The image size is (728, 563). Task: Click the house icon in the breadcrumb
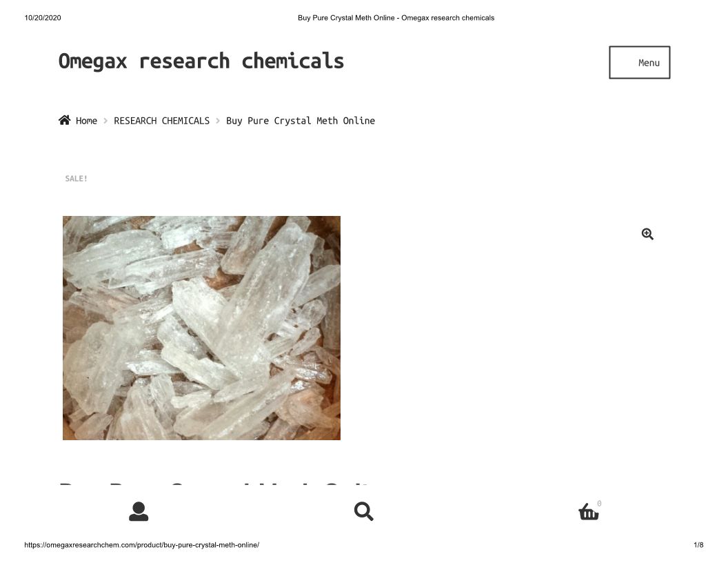pos(65,120)
